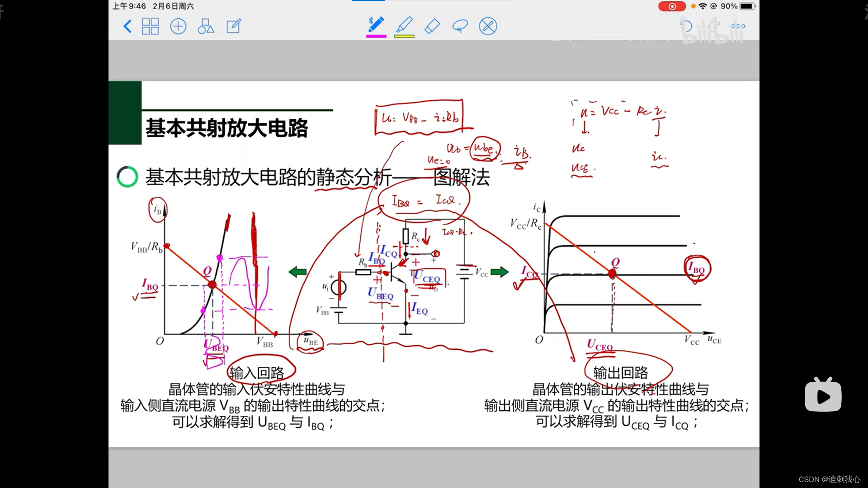The width and height of the screenshot is (868, 488).
Task: Tap the red screen recording indicator
Action: point(672,6)
